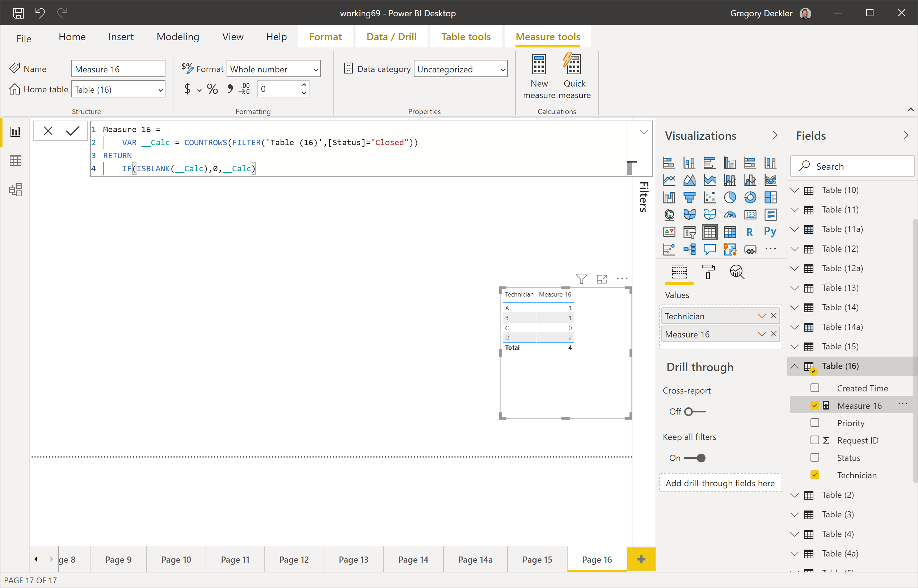
Task: Open the Report view in the left sidebar
Action: (x=15, y=132)
